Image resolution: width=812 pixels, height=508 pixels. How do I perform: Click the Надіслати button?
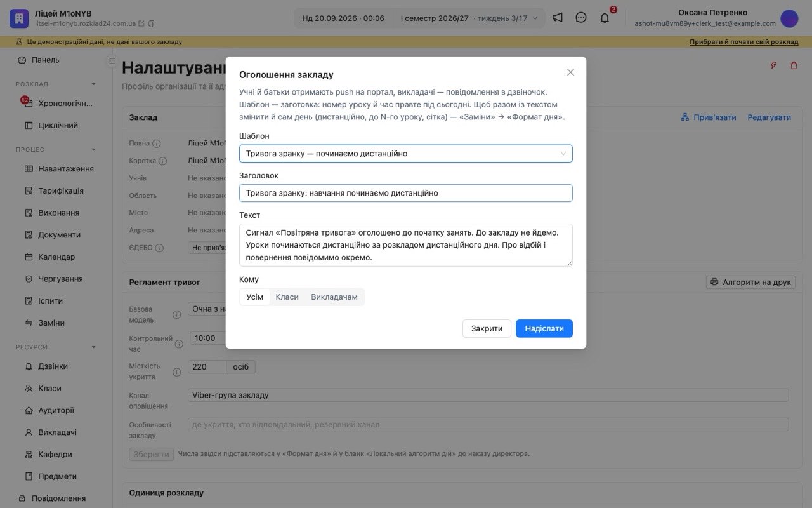544,328
